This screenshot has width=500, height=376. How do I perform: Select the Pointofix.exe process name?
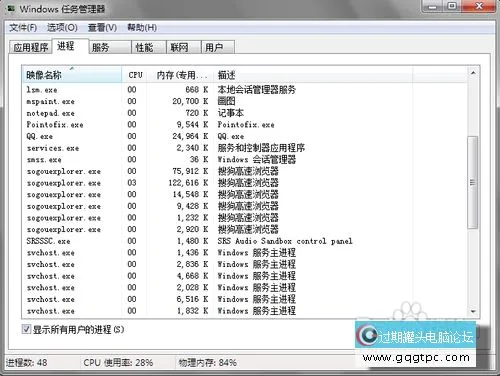pos(55,125)
